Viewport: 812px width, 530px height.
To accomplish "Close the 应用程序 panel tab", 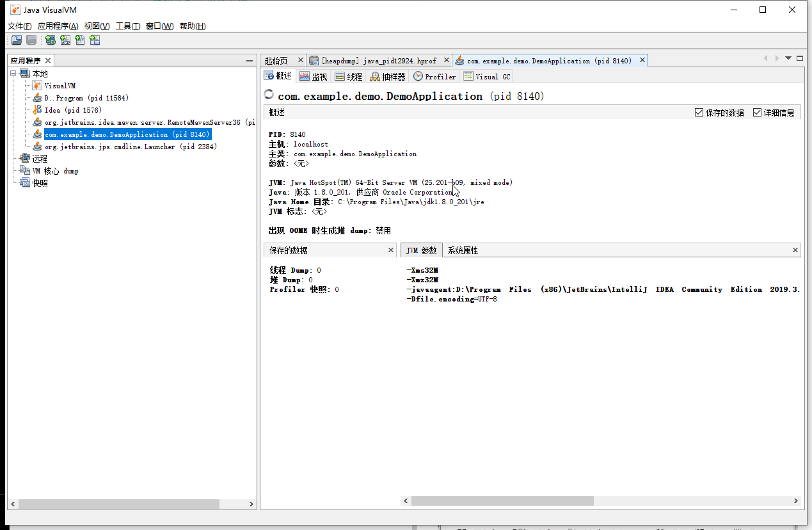I will click(48, 60).
